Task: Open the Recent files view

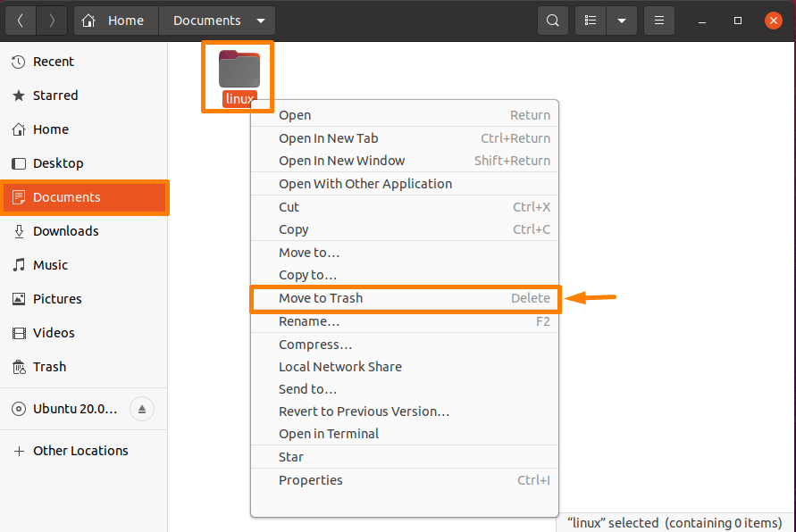Action: click(54, 61)
